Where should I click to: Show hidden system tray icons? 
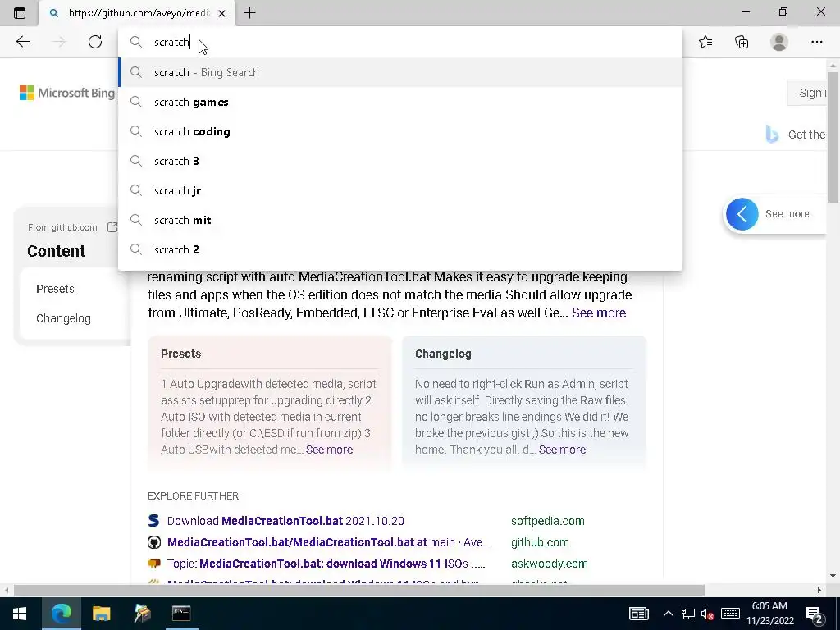pos(668,614)
